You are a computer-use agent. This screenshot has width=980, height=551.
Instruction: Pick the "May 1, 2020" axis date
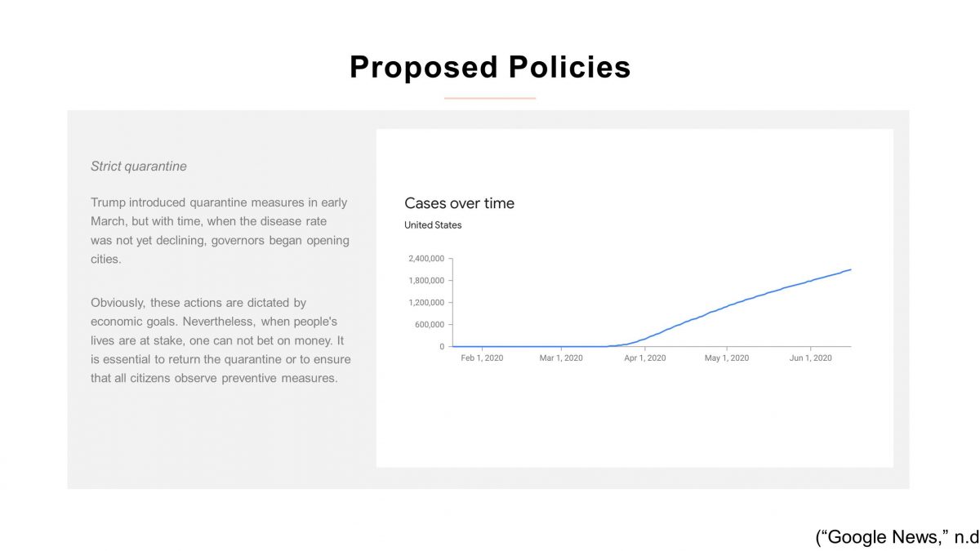[x=727, y=358]
